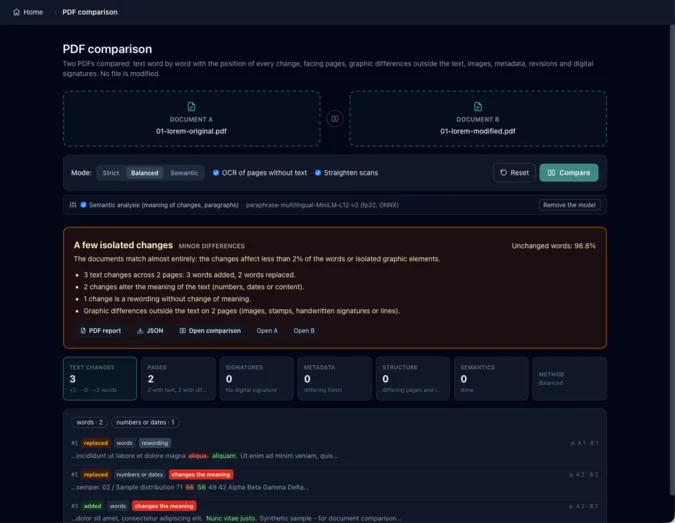Toggle Straighten scans checkbox
Screen dimensions: 675x523
318,173
